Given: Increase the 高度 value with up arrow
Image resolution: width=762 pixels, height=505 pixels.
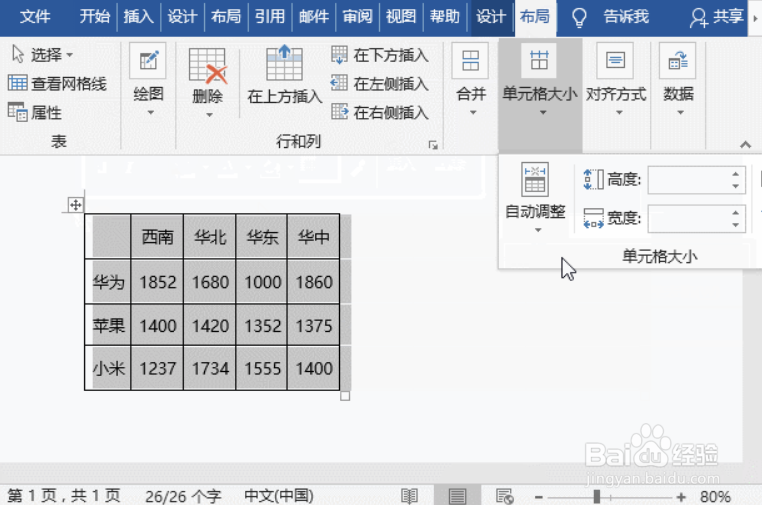Looking at the screenshot, I should [x=736, y=174].
